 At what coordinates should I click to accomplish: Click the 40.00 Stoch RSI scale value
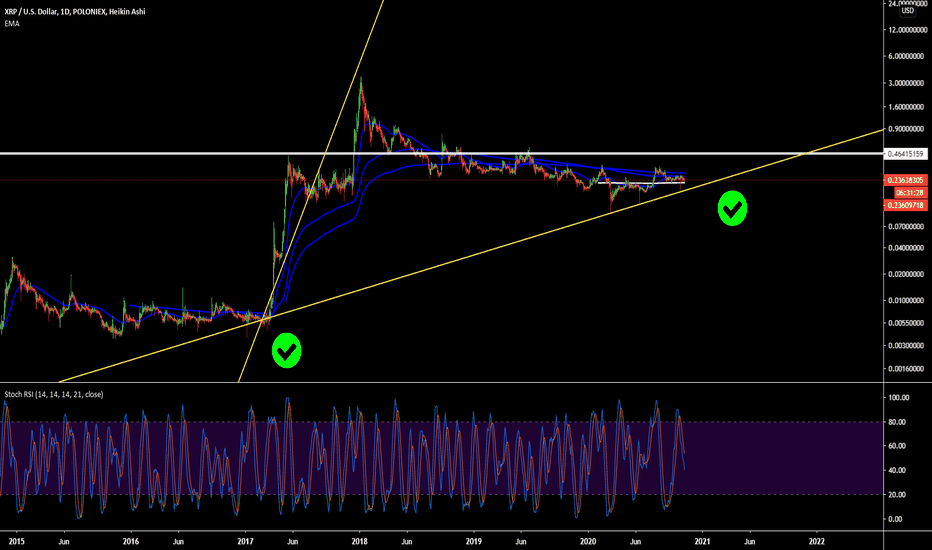[896, 470]
